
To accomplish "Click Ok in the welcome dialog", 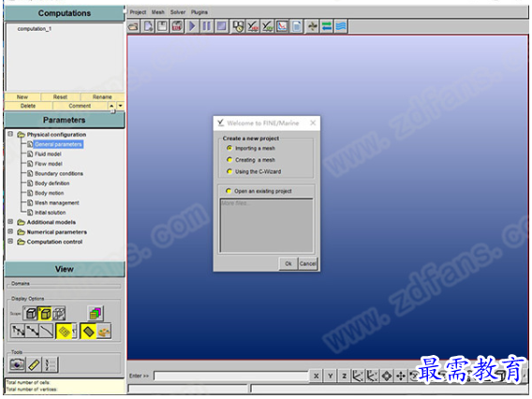I will 288,263.
